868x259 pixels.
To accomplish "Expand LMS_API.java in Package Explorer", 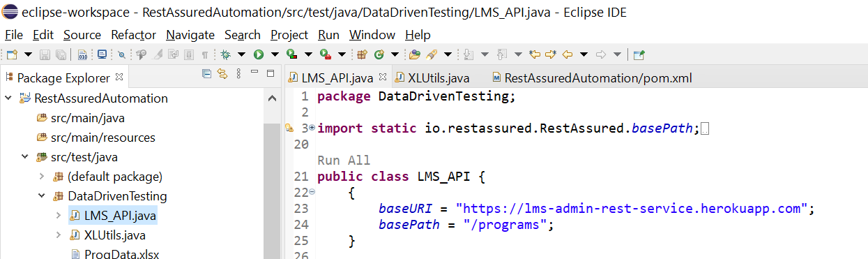I will [59, 216].
